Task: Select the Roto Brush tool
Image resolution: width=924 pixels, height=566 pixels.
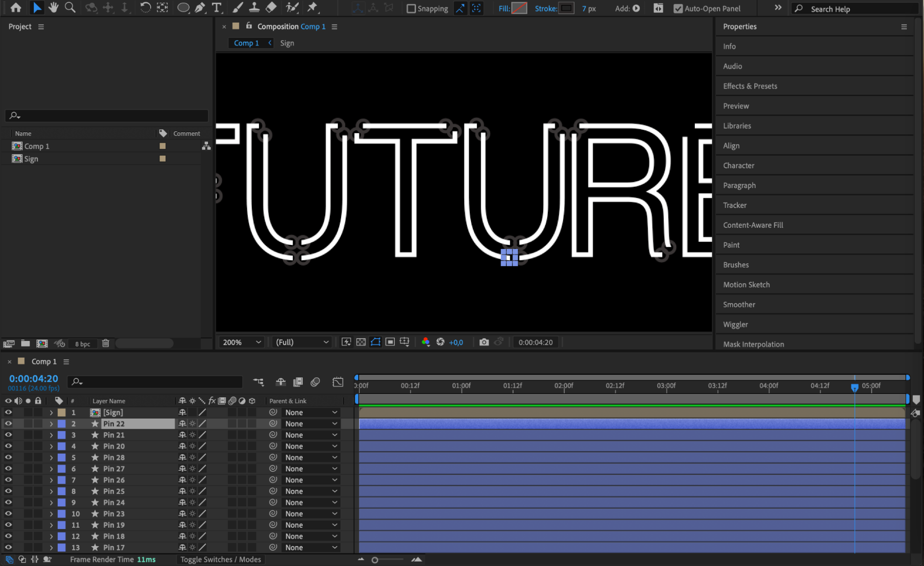Action: pos(292,7)
